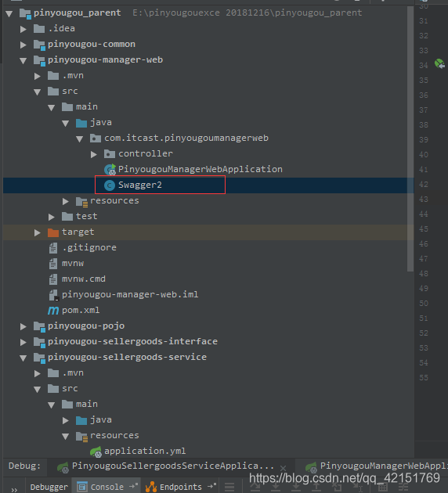Click the 'Debug:' label
The width and height of the screenshot is (448, 493).
click(x=24, y=466)
